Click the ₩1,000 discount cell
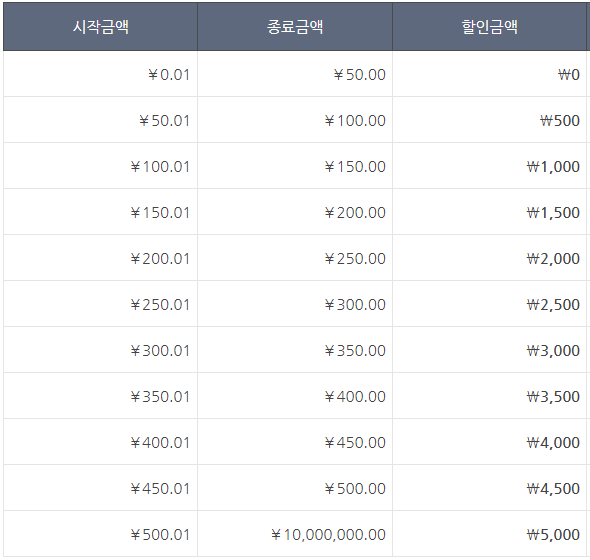Image resolution: width=590 pixels, height=560 pixels. pyautogui.click(x=490, y=166)
